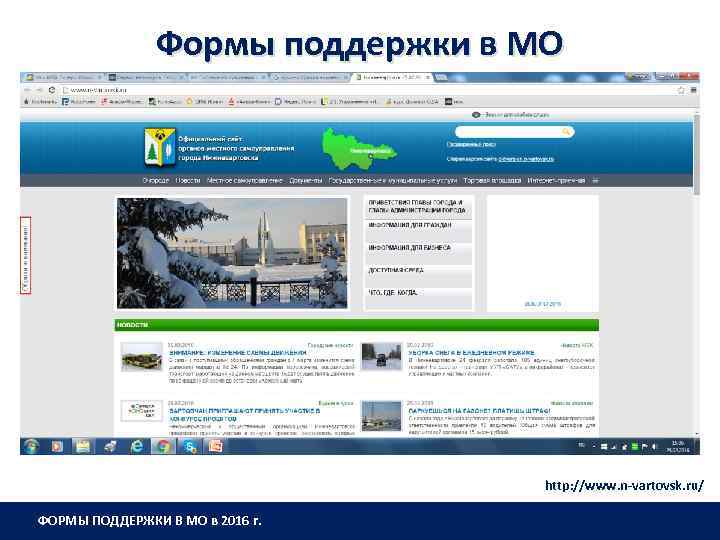Click the language indicator in the system tray
720x540 pixels.
point(581,445)
